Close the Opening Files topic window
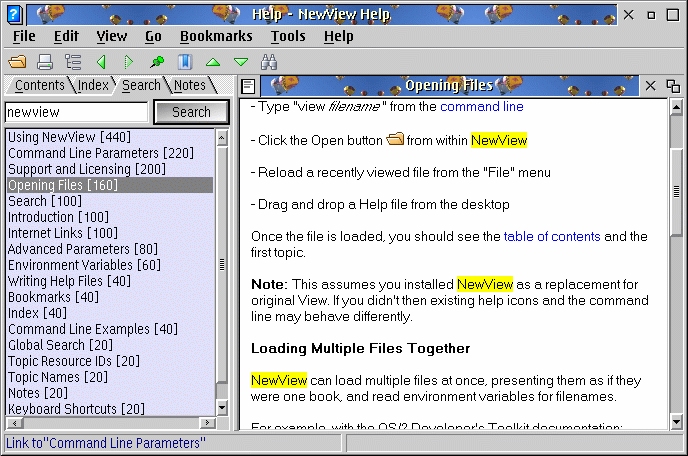 point(651,86)
